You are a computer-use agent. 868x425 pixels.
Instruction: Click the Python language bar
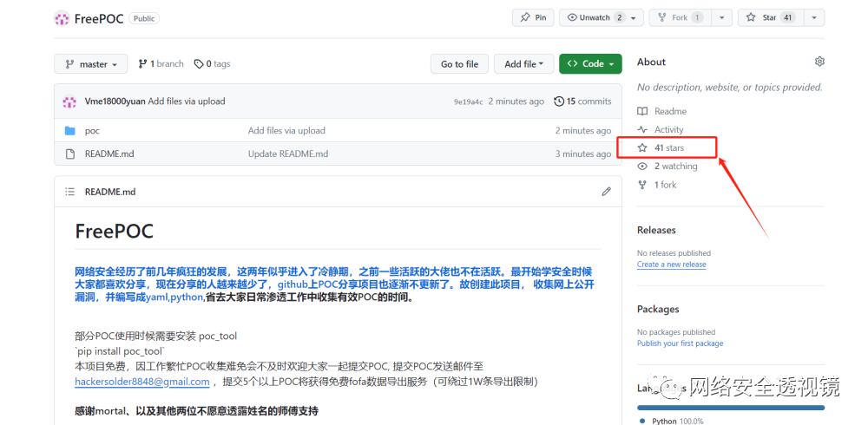coord(731,408)
